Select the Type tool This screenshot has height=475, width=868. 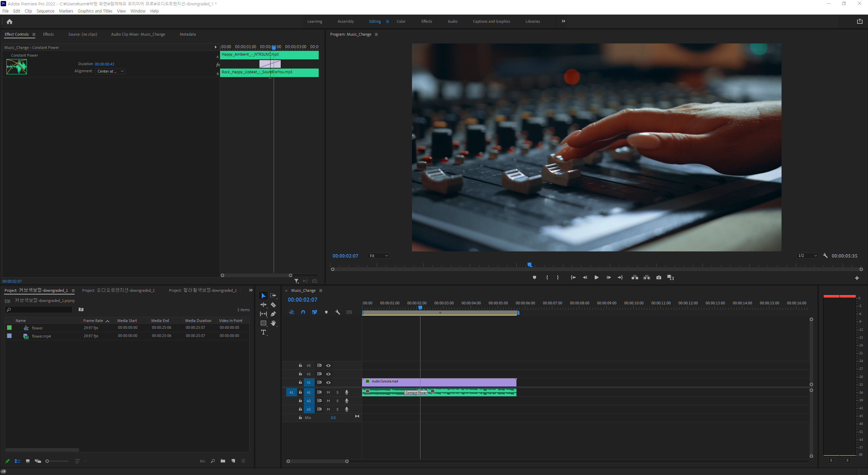263,332
